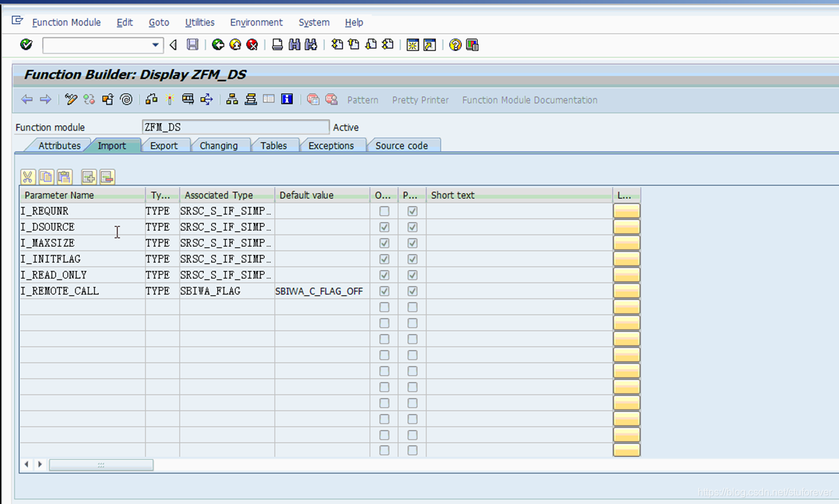The width and height of the screenshot is (839, 504).
Task: Click the Display Object List hierarchy icon
Action: click(x=232, y=99)
